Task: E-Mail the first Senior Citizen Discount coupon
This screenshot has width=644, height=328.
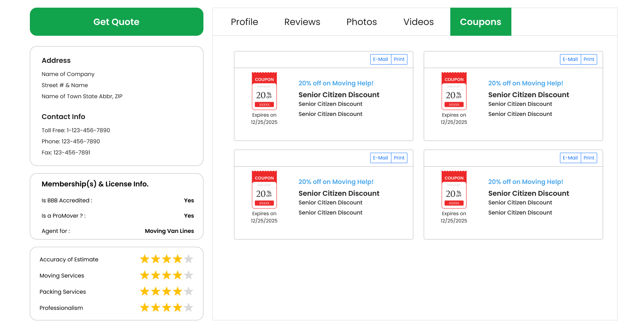Action: click(x=380, y=59)
